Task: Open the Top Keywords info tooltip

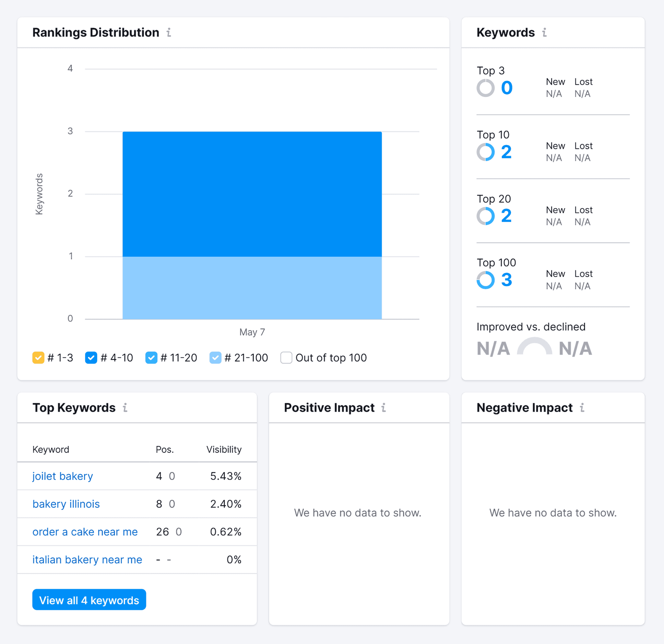Action: 125,408
